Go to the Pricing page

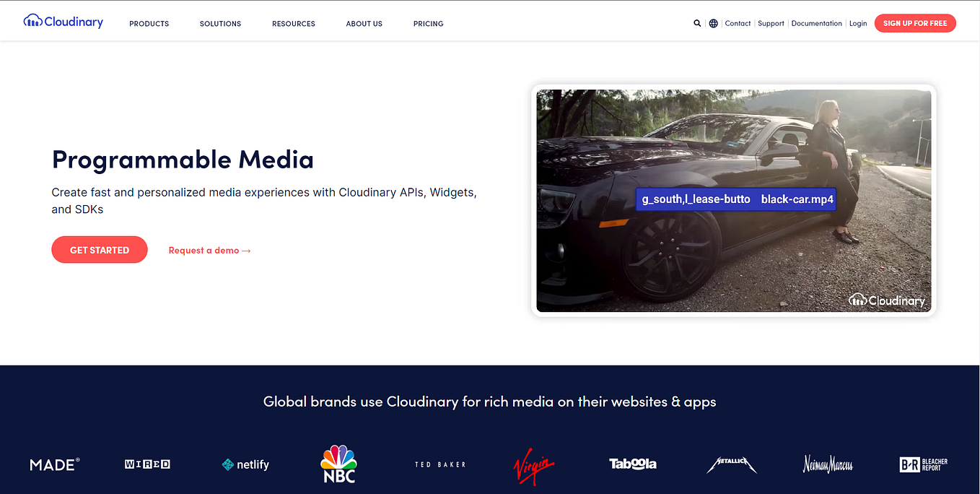tap(429, 24)
